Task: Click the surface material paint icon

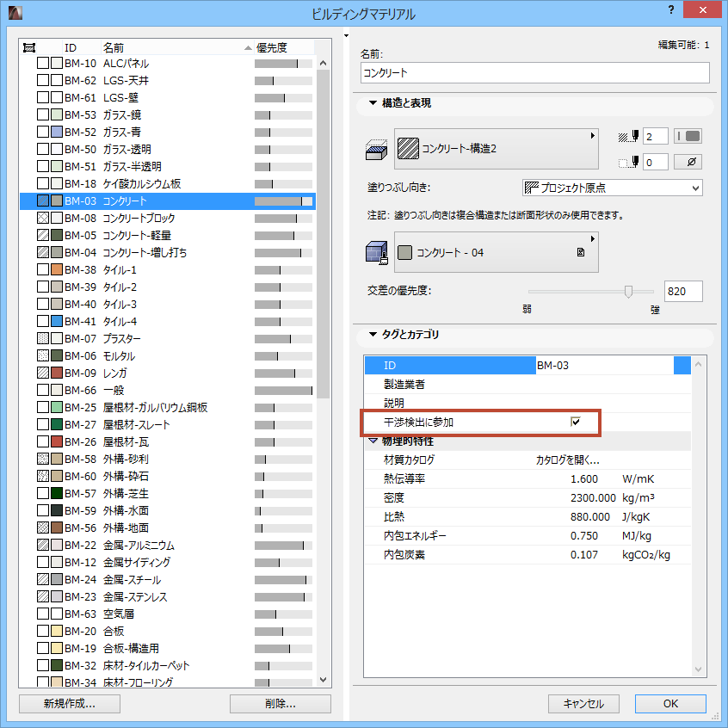Action: [x=377, y=253]
